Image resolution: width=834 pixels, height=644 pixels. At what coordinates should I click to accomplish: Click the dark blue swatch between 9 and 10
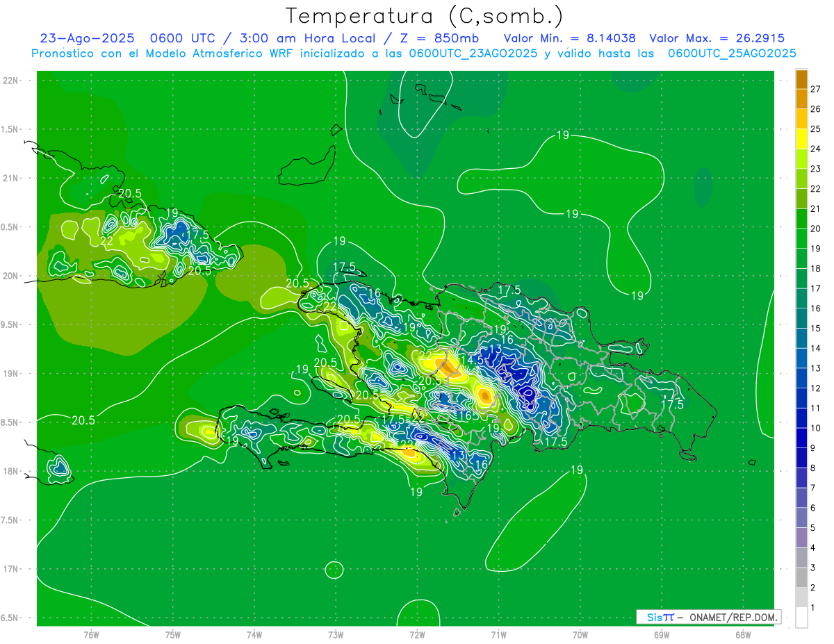point(801,438)
